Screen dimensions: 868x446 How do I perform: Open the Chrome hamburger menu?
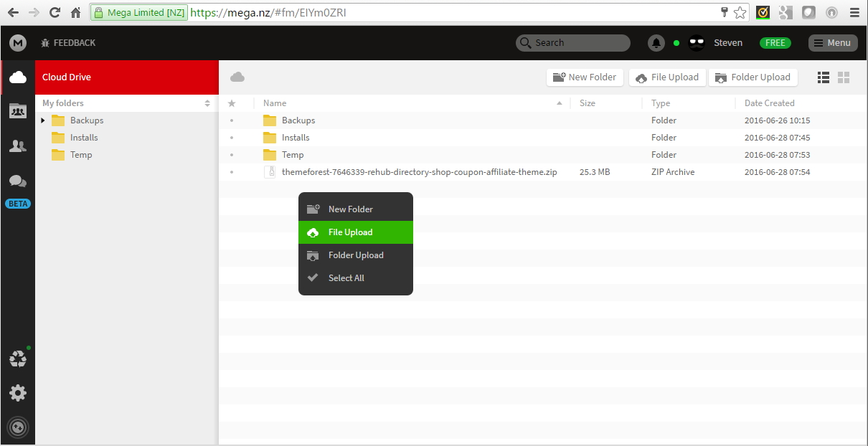pos(854,12)
